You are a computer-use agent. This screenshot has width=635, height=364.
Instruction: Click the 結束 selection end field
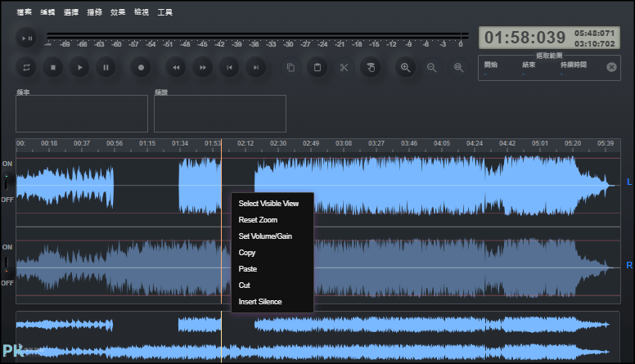(529, 69)
